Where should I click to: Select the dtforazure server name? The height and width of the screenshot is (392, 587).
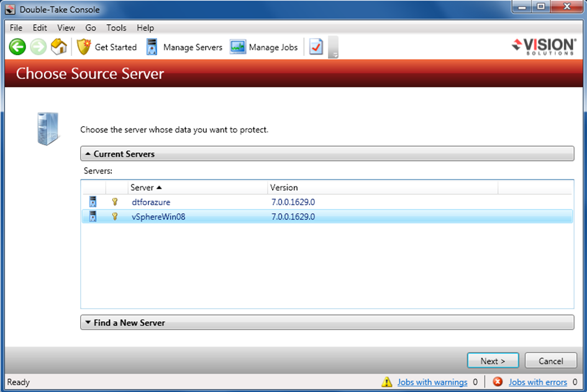click(151, 202)
